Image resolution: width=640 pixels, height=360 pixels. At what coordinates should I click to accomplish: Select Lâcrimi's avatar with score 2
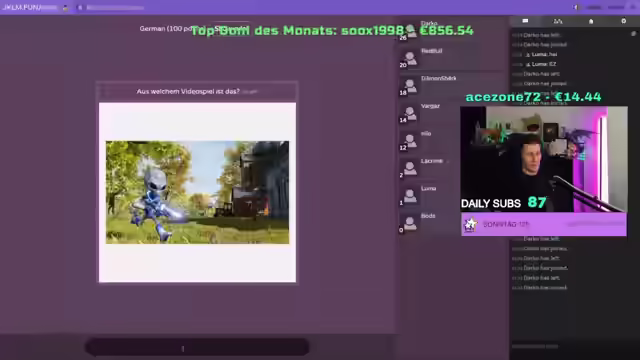pyautogui.click(x=410, y=169)
